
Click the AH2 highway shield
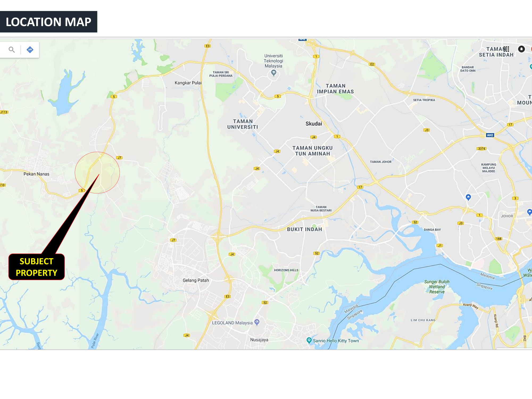click(490, 135)
